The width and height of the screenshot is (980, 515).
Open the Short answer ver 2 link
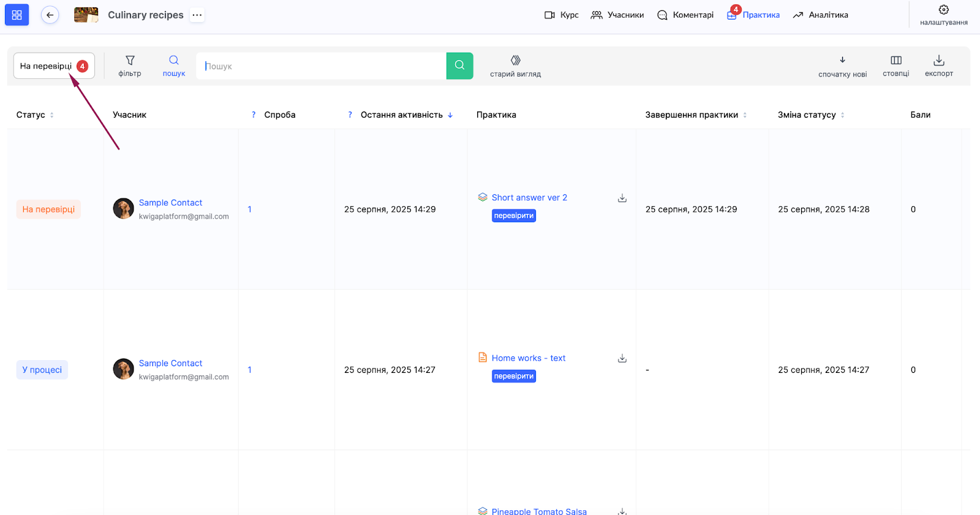coord(529,198)
